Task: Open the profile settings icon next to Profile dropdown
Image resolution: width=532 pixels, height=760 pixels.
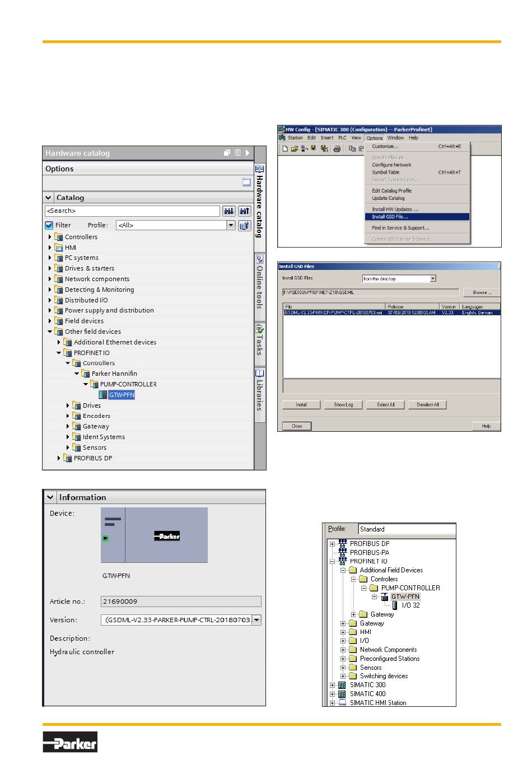Action: (x=245, y=225)
